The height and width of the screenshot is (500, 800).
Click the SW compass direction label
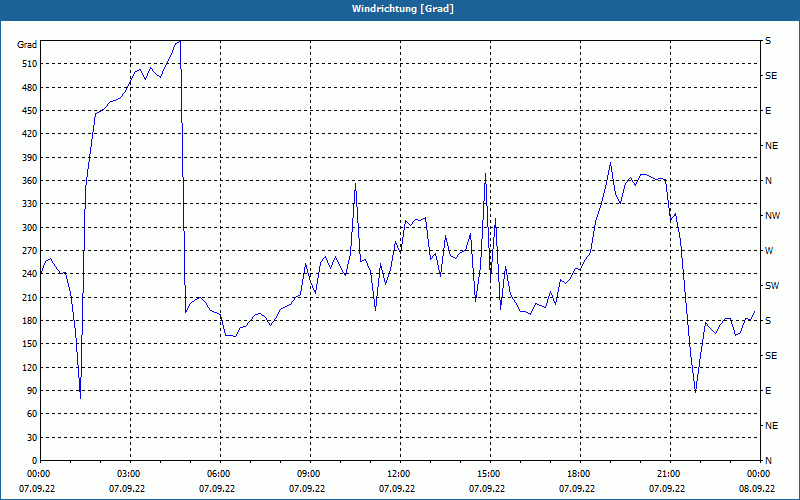[x=772, y=286]
